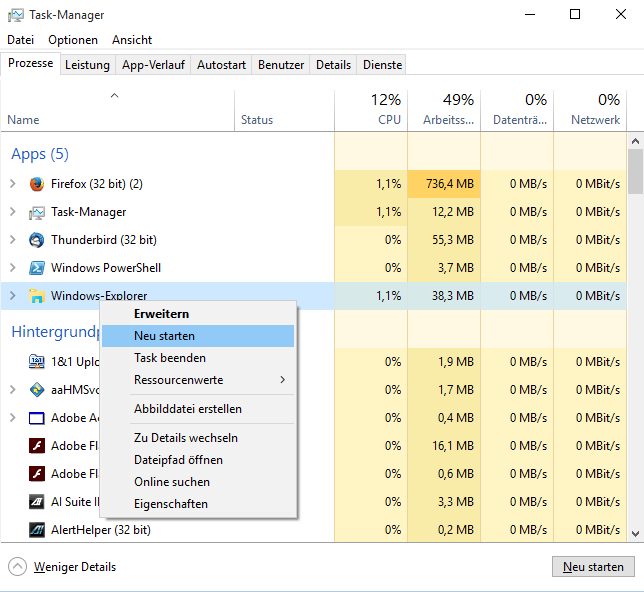Viewport: 644px width, 592px height.
Task: Click the Neu starten button at bottom
Action: click(593, 567)
